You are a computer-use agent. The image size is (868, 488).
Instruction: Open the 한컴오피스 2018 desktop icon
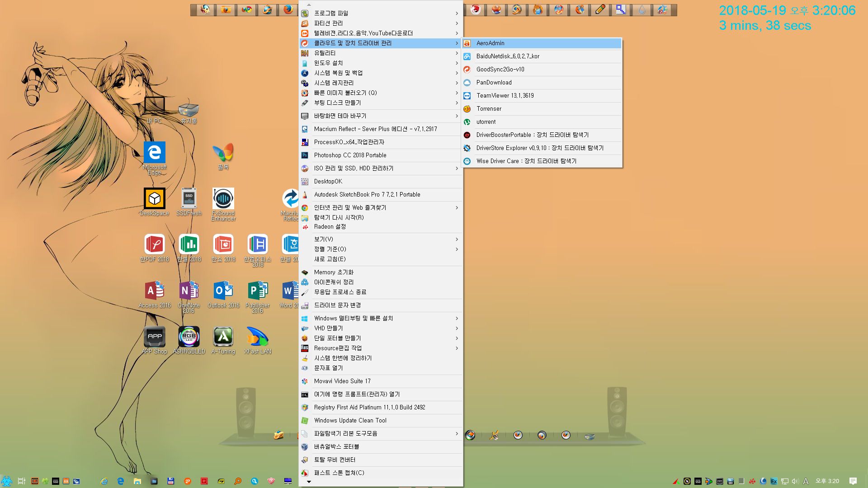(258, 250)
